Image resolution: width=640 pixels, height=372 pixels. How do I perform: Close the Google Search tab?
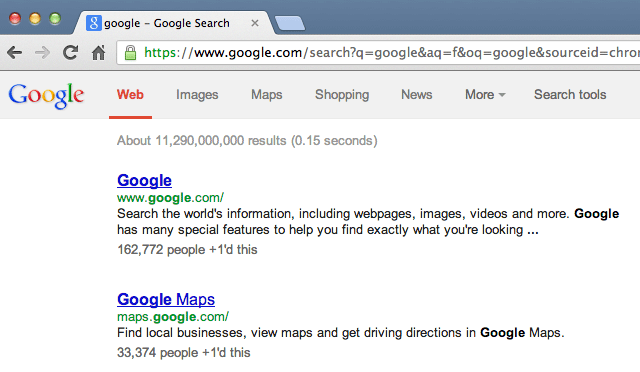pyautogui.click(x=255, y=23)
